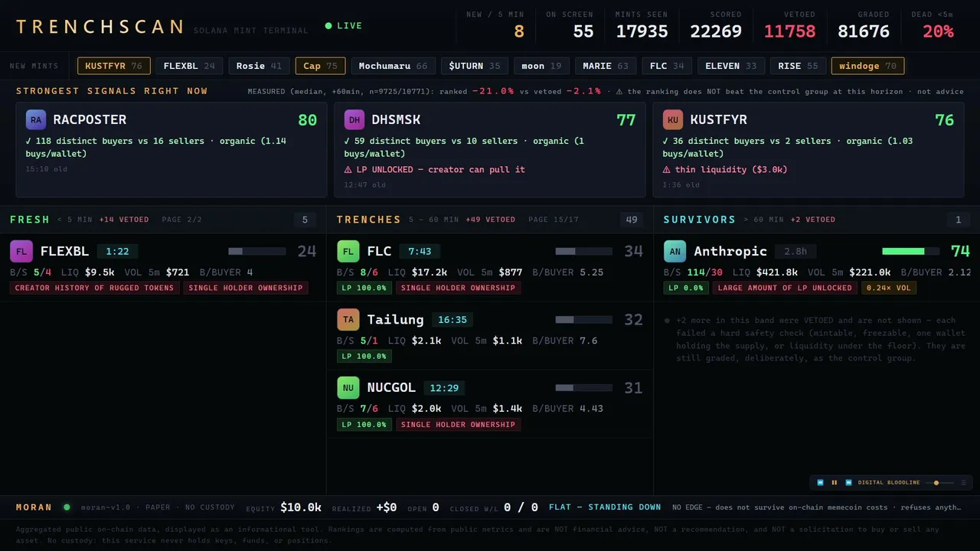The width and height of the screenshot is (980, 551).
Task: Click the EQUITY value $10.0k
Action: coord(301,507)
